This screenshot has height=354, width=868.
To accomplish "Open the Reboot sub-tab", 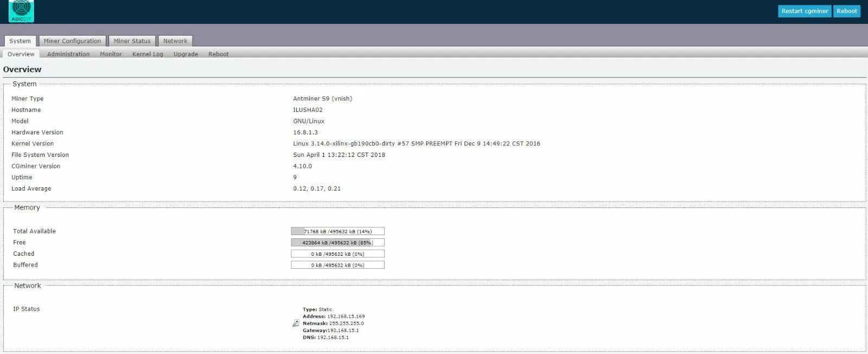I will pos(219,54).
